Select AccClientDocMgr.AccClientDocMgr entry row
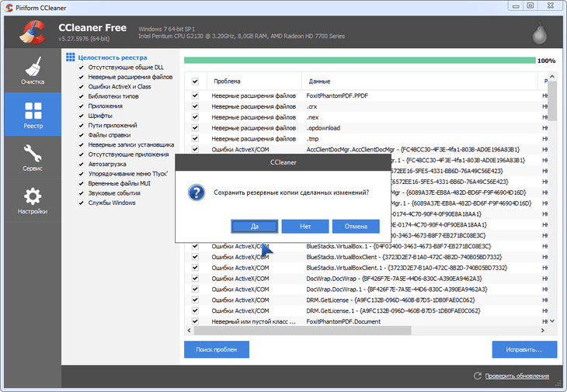Viewport: 567px width, 392px height. point(366,149)
